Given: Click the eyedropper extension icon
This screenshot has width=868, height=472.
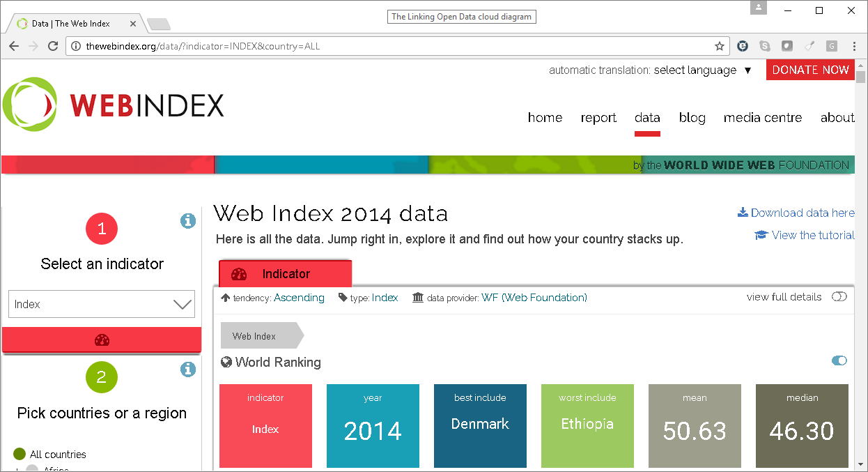Looking at the screenshot, I should point(809,46).
